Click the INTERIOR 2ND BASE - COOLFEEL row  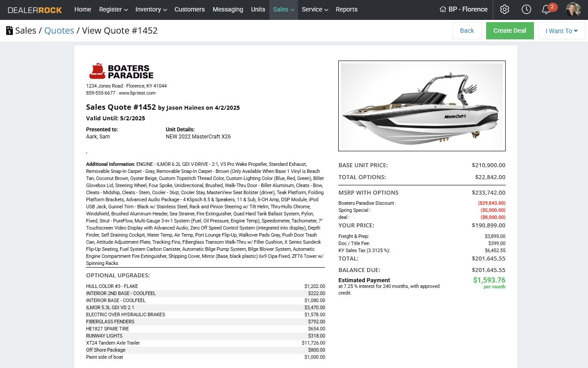tap(205, 293)
